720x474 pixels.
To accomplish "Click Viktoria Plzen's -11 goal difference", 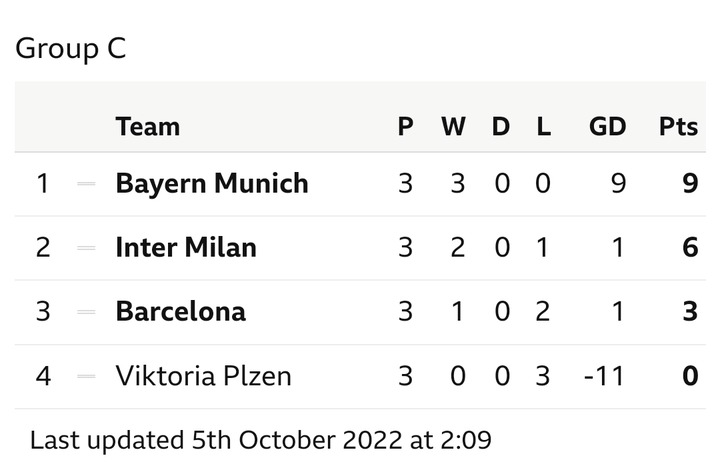I will coord(604,376).
